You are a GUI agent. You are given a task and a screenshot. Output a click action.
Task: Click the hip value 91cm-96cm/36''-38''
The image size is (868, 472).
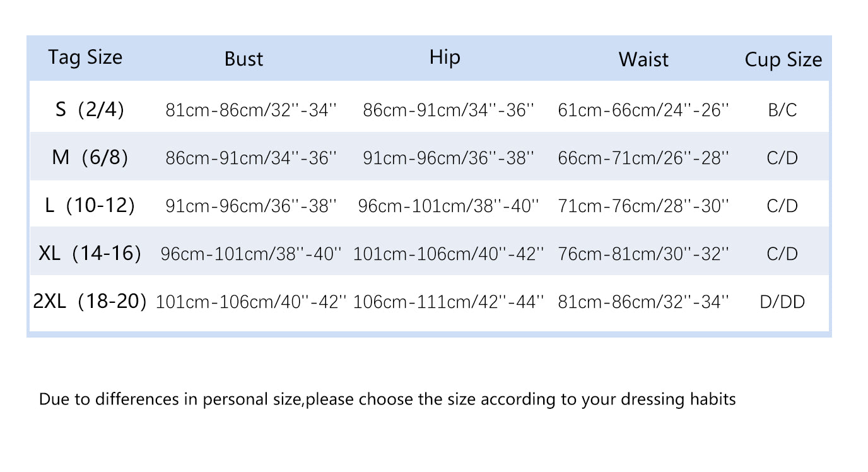(x=449, y=158)
